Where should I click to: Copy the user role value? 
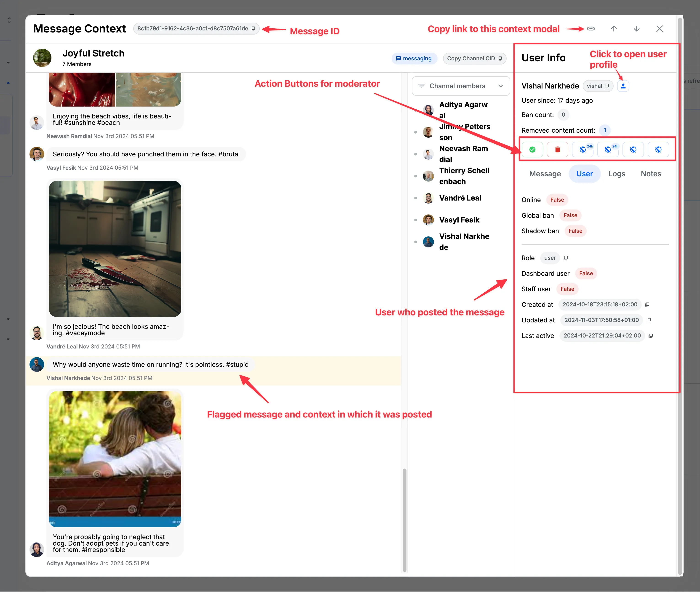coord(565,258)
